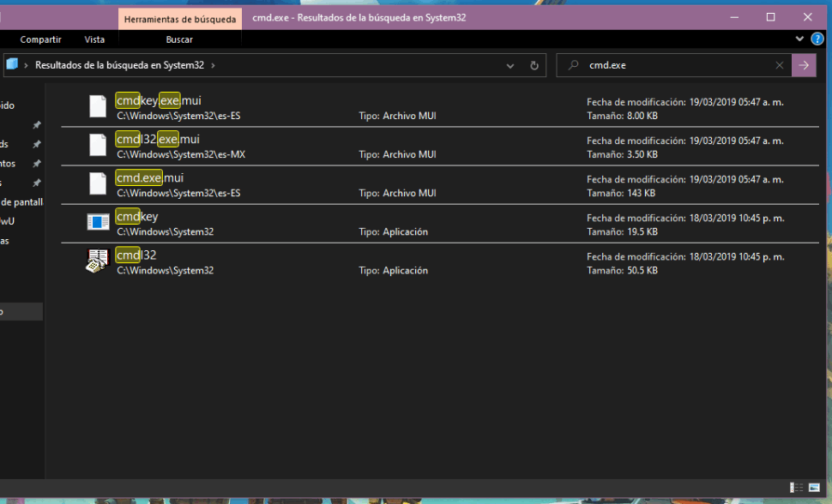Click the Tamaño: 50.5 KB text
The image size is (832, 504).
point(622,271)
